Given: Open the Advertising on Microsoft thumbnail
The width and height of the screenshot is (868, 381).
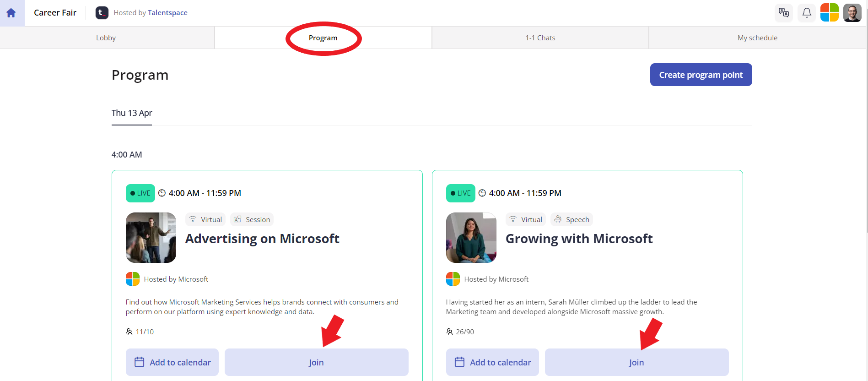Looking at the screenshot, I should point(151,238).
